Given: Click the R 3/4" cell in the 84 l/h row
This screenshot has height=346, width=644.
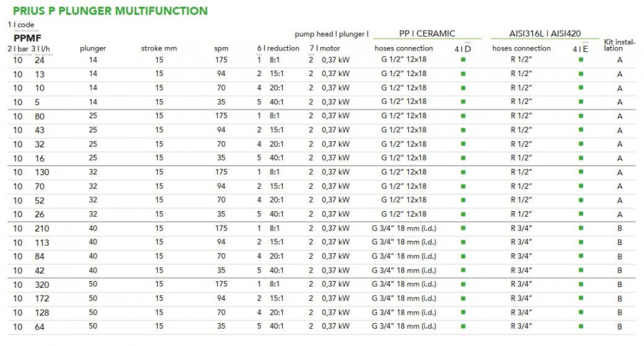Looking at the screenshot, I should [x=521, y=257].
